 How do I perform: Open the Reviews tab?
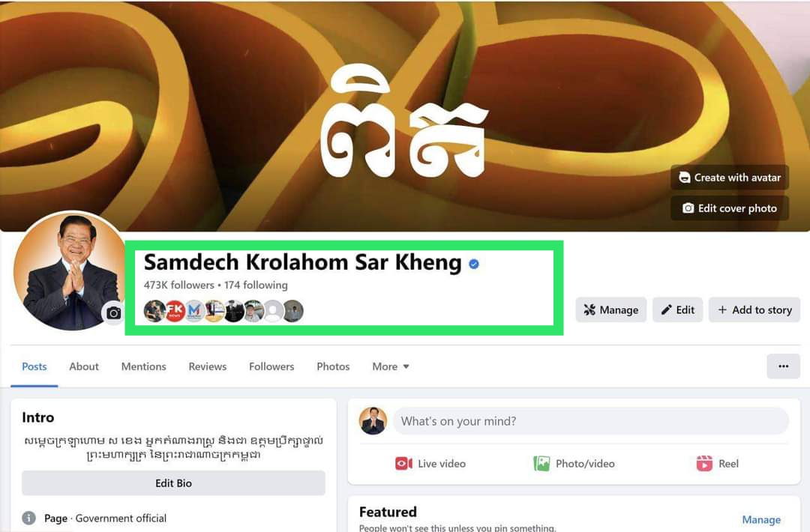(207, 366)
